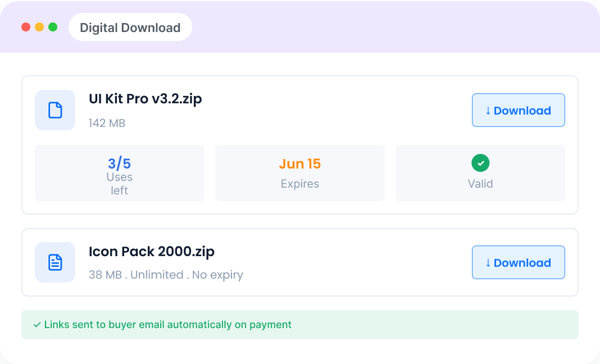
Task: Click the Icon Pack 2000.zip title
Action: pyautogui.click(x=152, y=252)
